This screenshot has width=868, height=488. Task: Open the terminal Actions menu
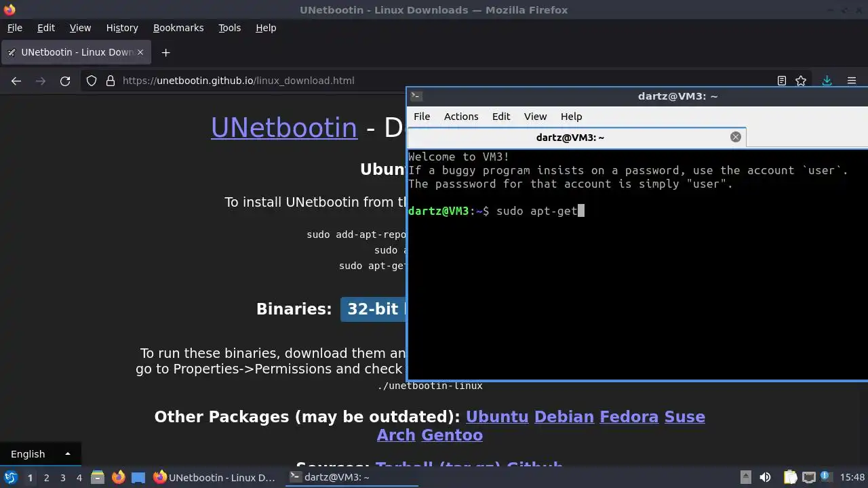[461, 117]
